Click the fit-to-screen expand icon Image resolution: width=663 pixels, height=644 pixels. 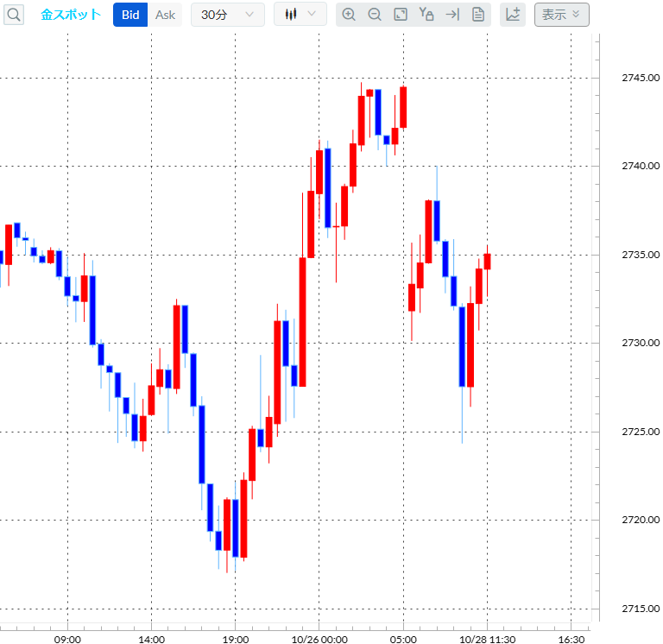[x=401, y=15]
